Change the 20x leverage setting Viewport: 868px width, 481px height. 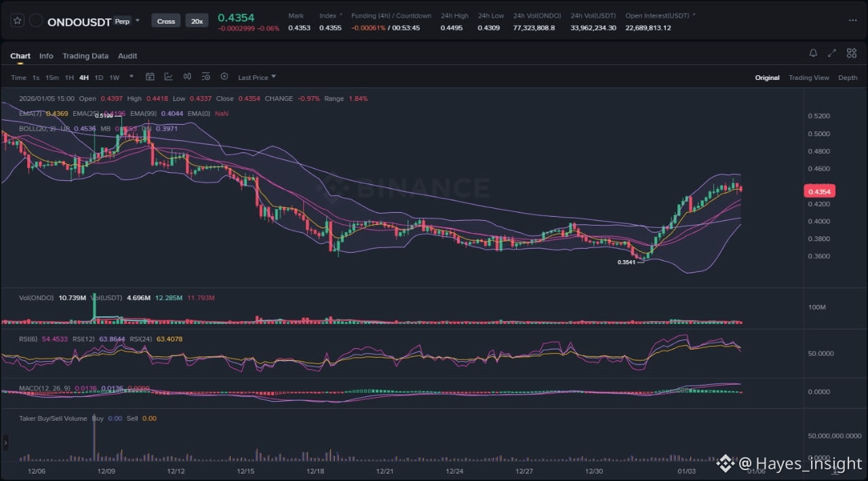(197, 21)
